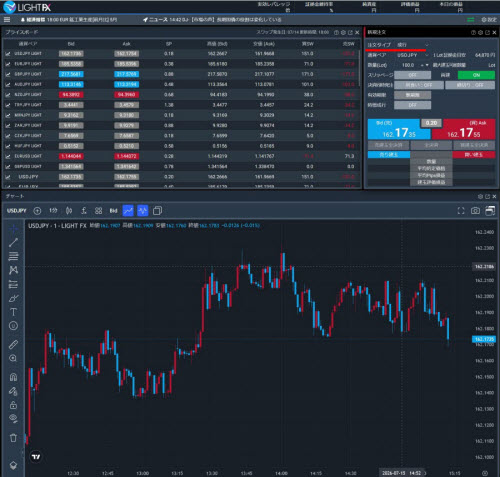Click GBPJPY LIGHT Bid price 217.5681
The width and height of the screenshot is (500, 477).
coord(71,74)
